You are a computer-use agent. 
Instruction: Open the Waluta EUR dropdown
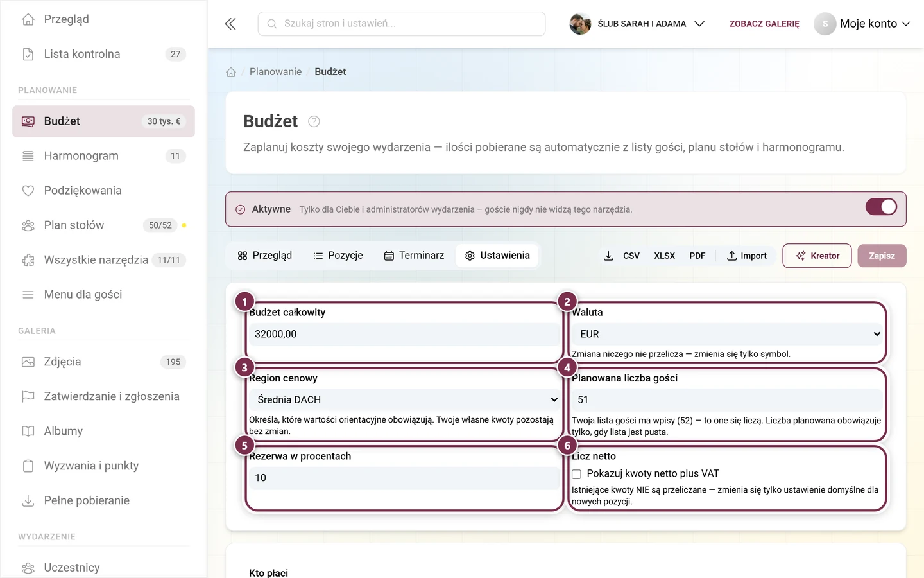728,334
